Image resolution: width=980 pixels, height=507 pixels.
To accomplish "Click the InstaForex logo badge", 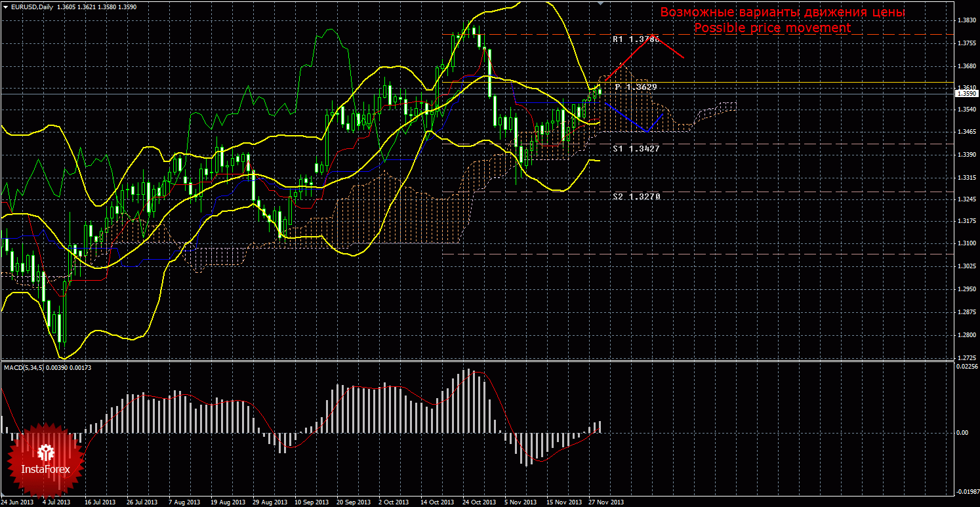I will point(45,459).
